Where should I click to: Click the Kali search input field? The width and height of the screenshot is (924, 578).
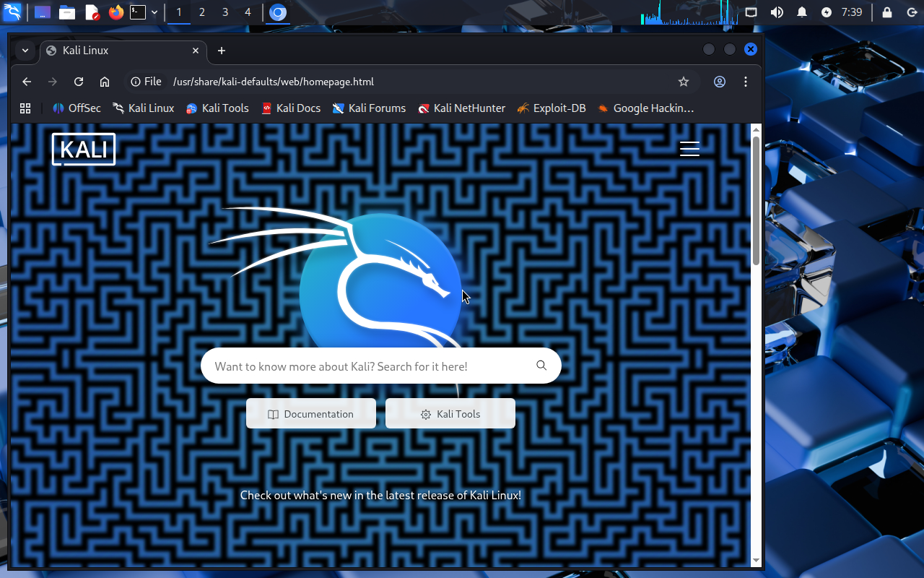[368, 366]
